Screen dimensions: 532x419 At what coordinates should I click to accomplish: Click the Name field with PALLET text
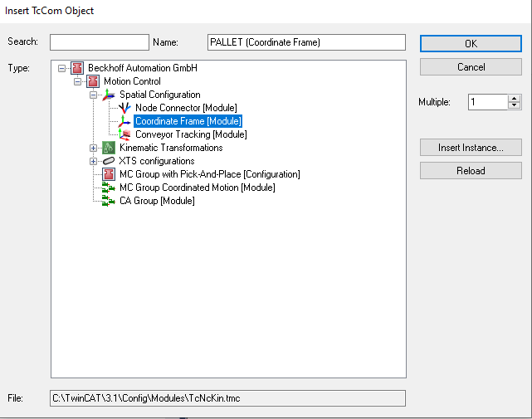coord(306,42)
